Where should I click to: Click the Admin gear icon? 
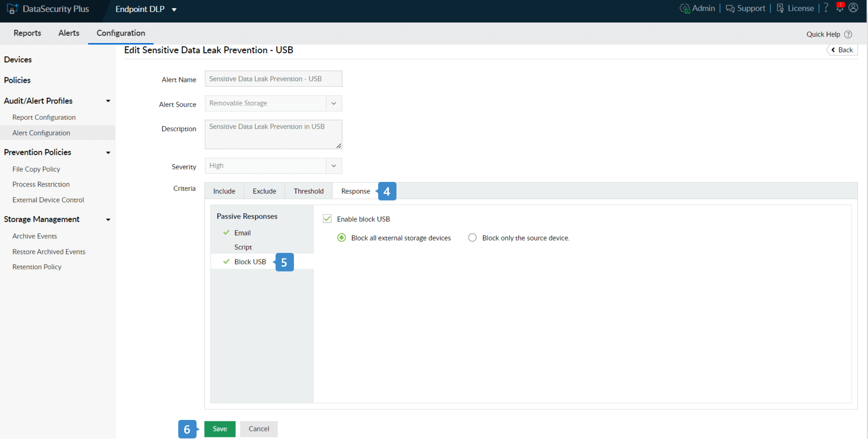tap(684, 8)
